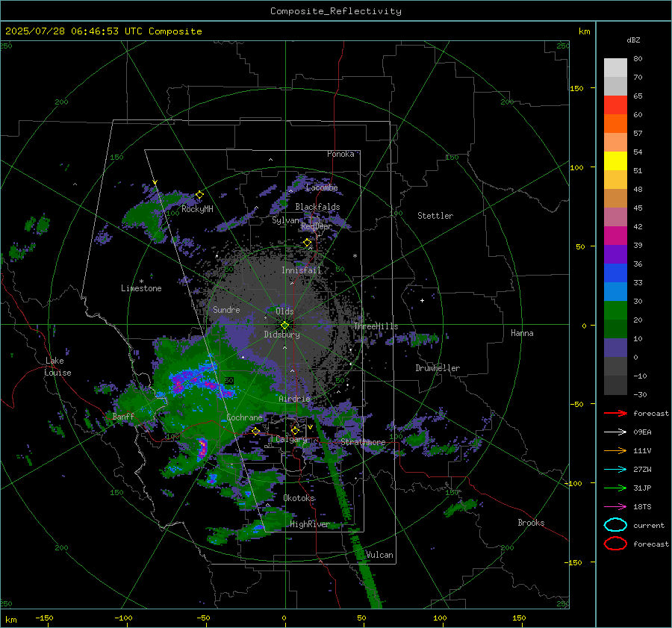Select the orange 57-60 dBZ color swatch

pyautogui.click(x=615, y=124)
